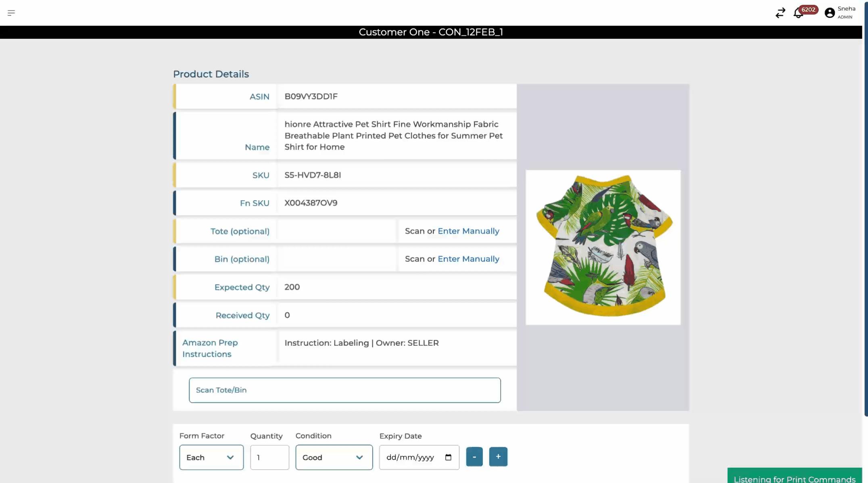Open the hamburger sidebar menu
Screen dimensions: 868x483
click(11, 13)
